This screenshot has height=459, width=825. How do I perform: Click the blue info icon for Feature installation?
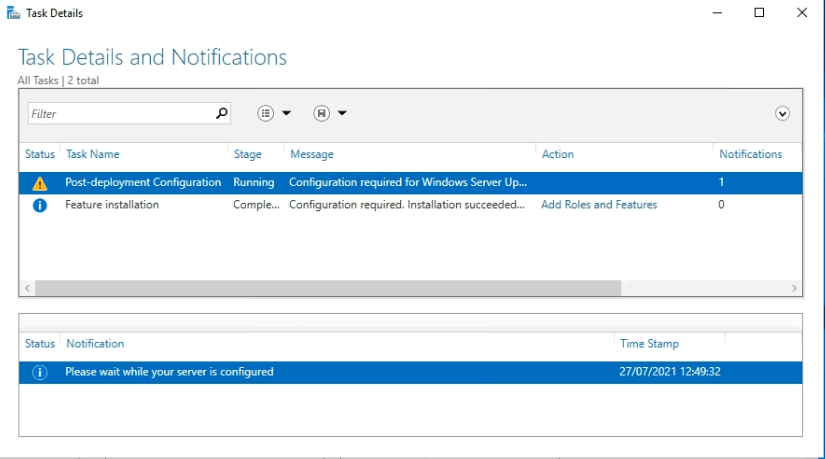coord(40,205)
